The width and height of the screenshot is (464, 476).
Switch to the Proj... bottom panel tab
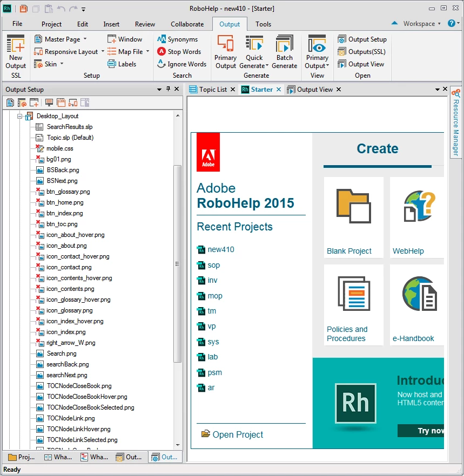[x=22, y=457]
